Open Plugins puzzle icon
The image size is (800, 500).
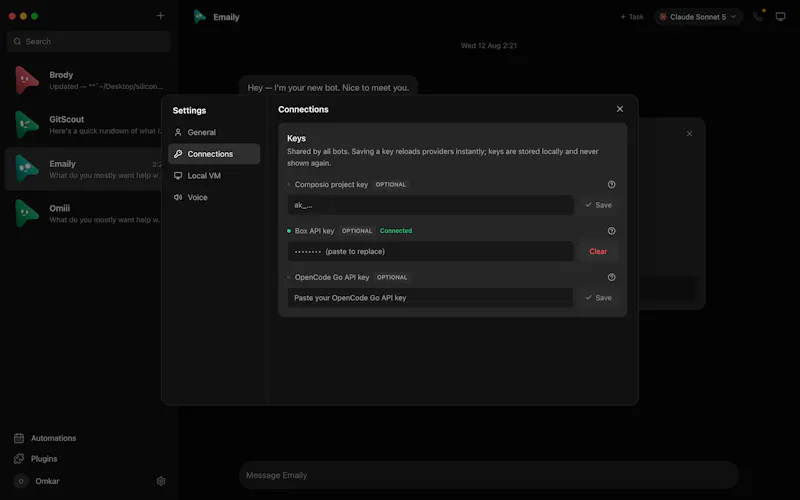click(x=19, y=459)
